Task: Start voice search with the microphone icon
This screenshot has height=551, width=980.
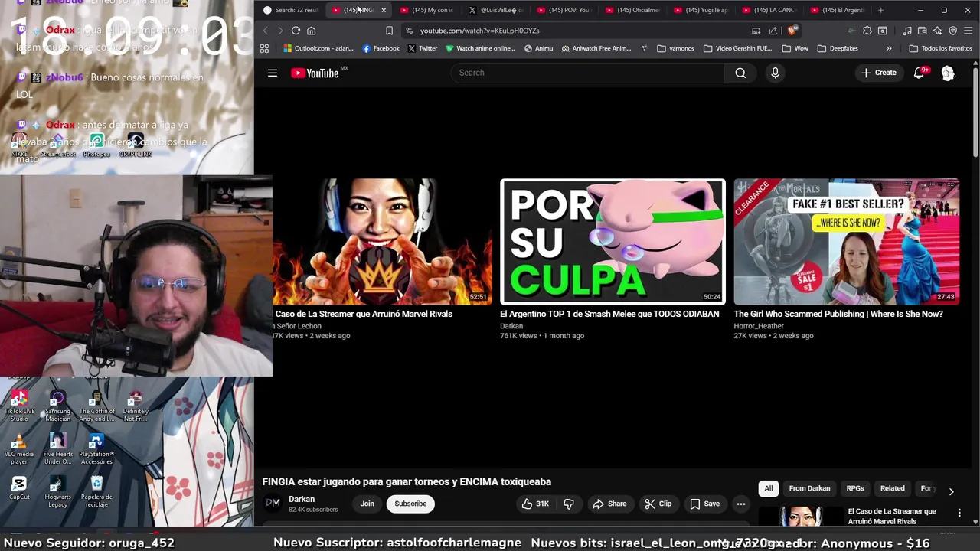Action: click(775, 73)
